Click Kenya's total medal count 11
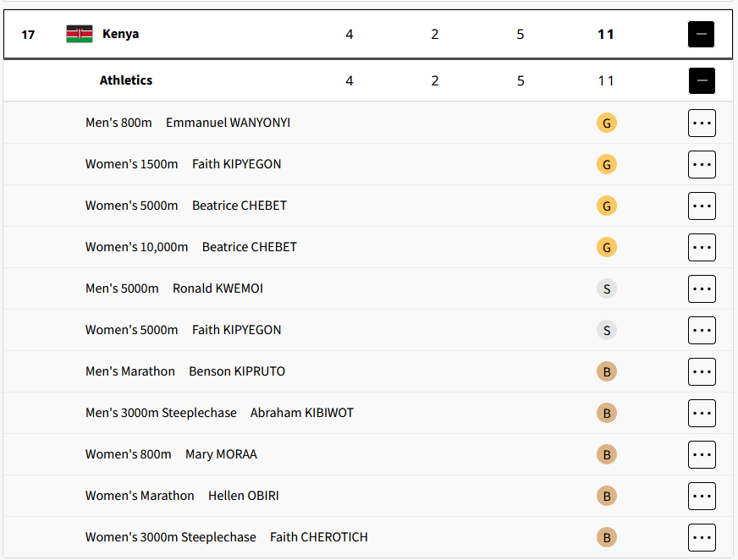Screen dimensions: 738x560 point(606,35)
